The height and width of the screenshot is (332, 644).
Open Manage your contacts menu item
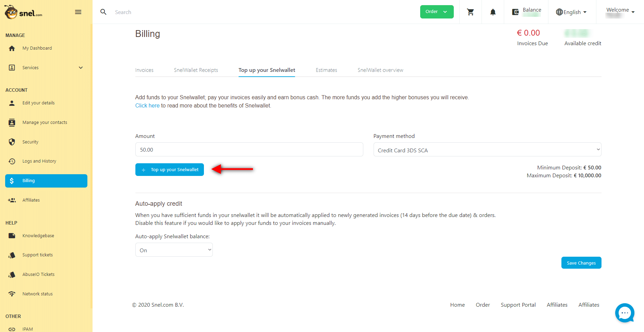[x=45, y=123]
